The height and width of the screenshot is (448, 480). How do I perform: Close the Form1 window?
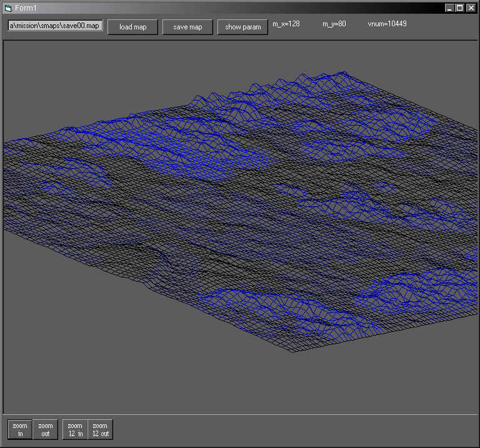click(x=470, y=7)
